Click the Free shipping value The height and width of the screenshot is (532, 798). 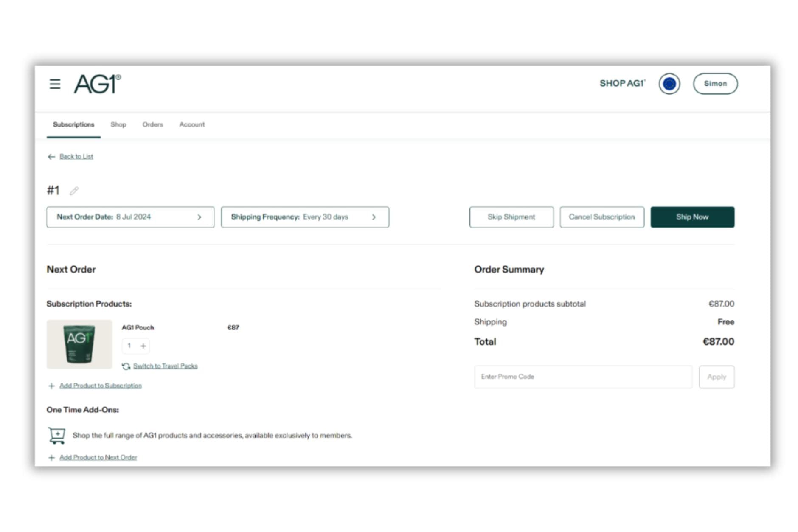coord(726,322)
